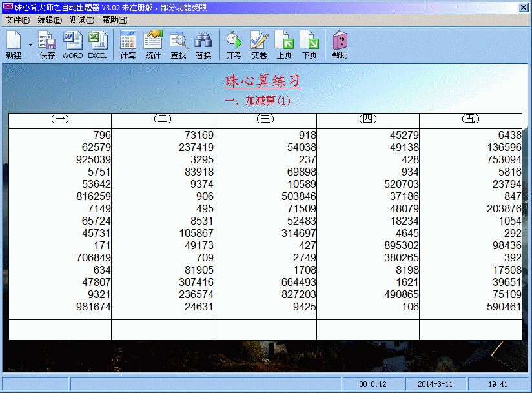Open the 替换 replace binoculars tool
This screenshot has width=532, height=393.
pyautogui.click(x=203, y=45)
